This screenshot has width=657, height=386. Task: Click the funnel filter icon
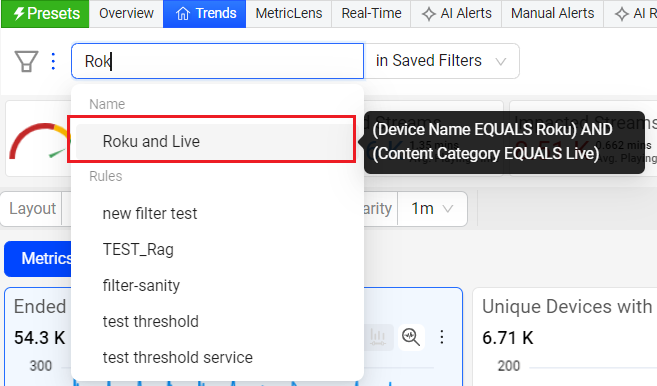click(26, 61)
